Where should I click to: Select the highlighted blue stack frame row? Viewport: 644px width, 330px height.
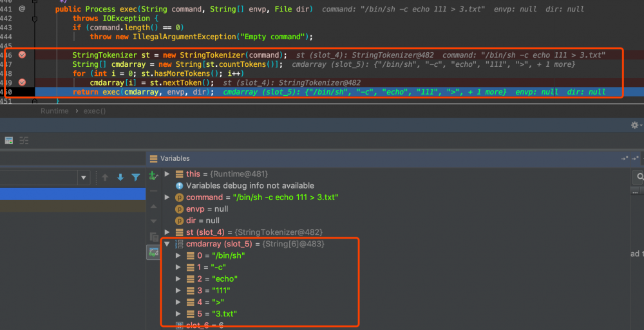[73, 194]
